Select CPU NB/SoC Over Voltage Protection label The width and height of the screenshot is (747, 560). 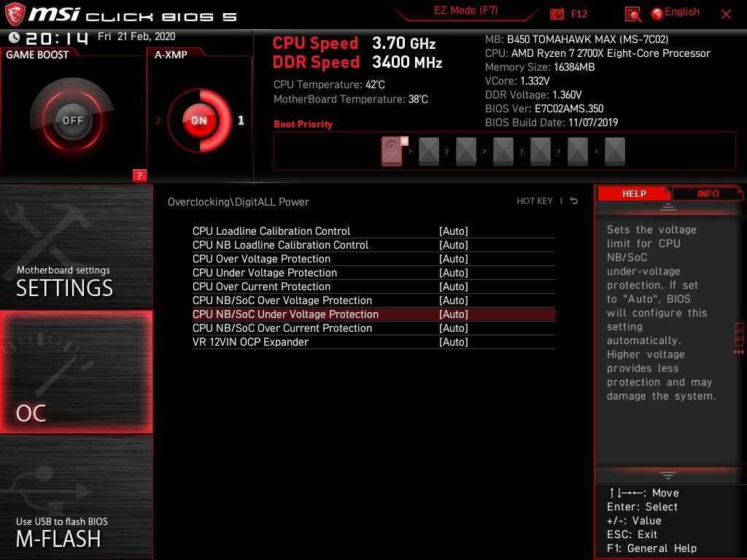282,300
